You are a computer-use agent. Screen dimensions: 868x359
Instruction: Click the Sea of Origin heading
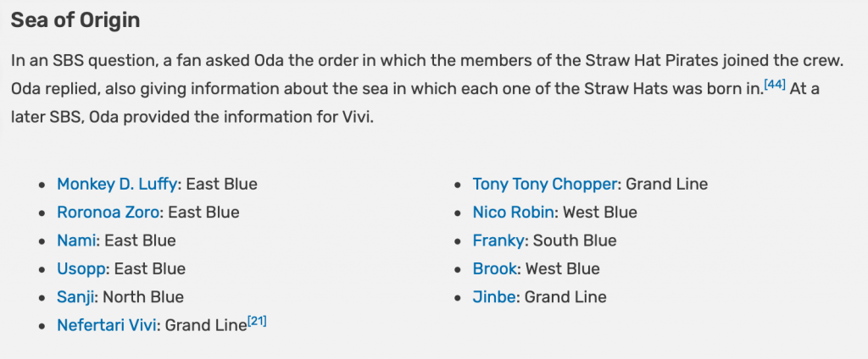(x=75, y=20)
